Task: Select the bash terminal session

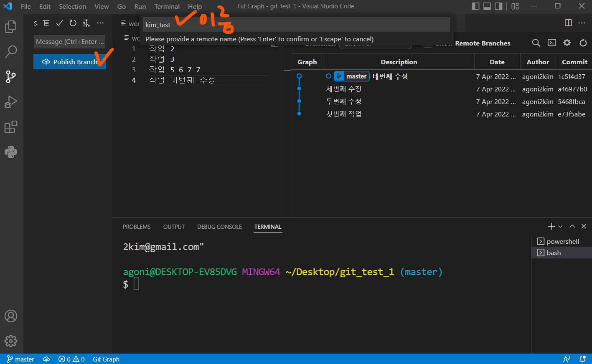Action: pos(562,253)
